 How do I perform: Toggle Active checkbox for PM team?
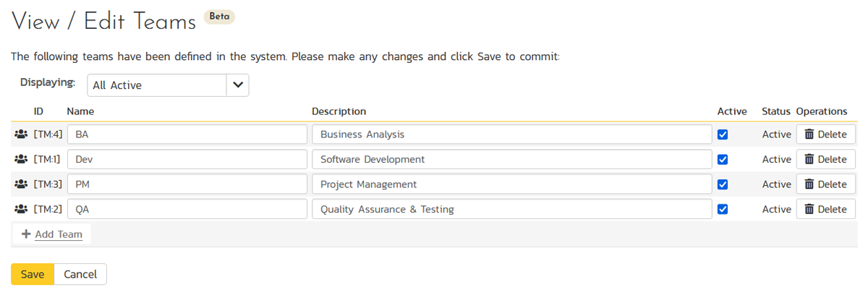pos(722,184)
